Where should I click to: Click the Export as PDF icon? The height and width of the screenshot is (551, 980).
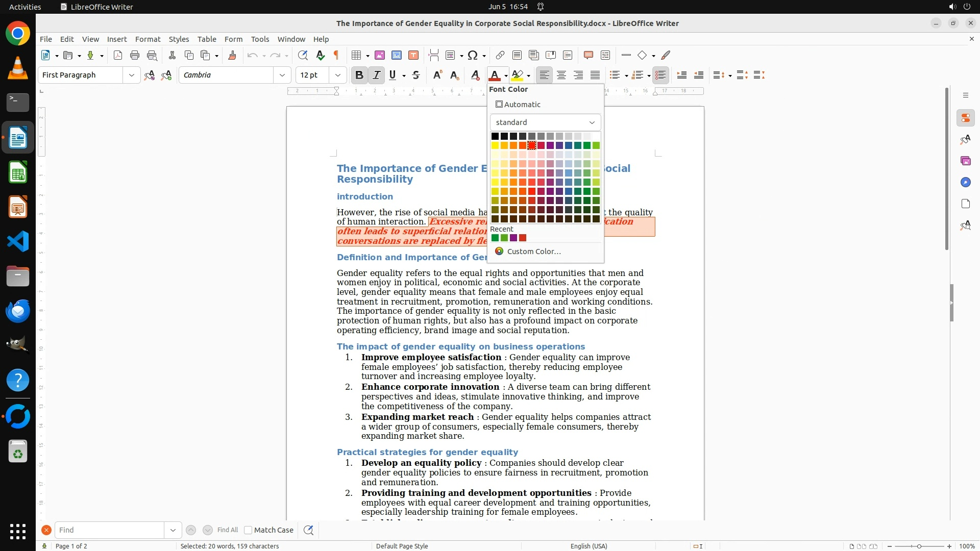pyautogui.click(x=118, y=55)
